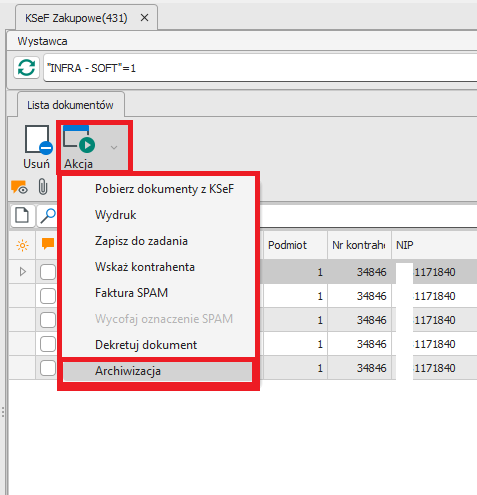This screenshot has height=495, width=477.
Task: Expand the Akcja dropdown arrow
Action: tap(114, 147)
